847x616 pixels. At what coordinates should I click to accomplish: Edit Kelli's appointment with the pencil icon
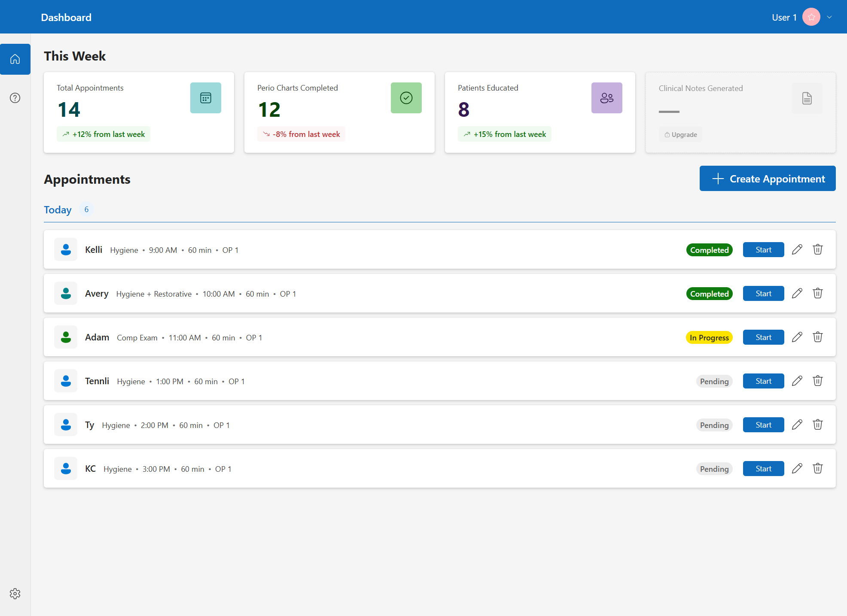click(797, 249)
